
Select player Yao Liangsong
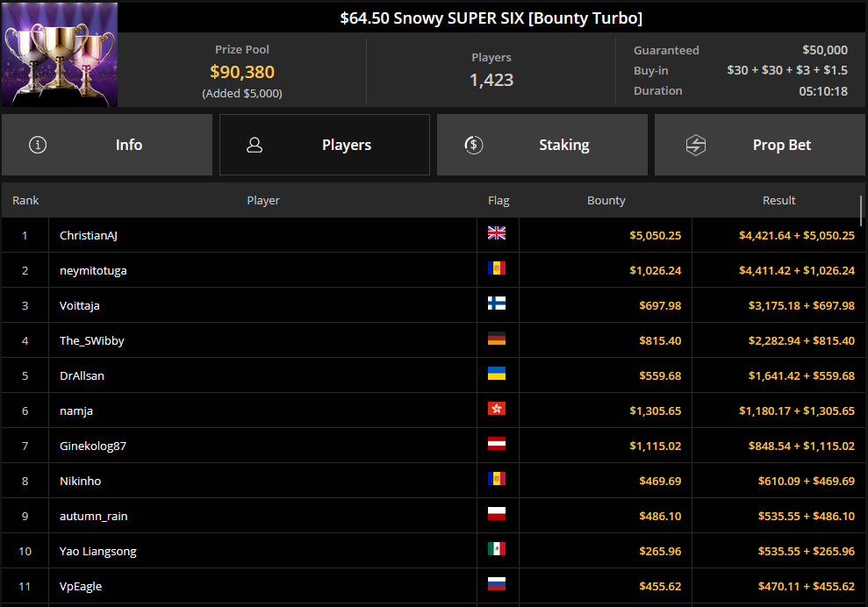tap(98, 551)
